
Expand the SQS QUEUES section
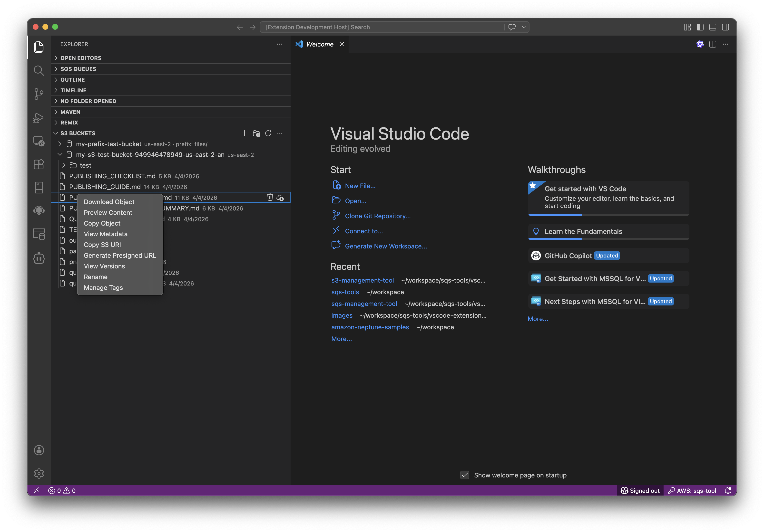point(171,69)
